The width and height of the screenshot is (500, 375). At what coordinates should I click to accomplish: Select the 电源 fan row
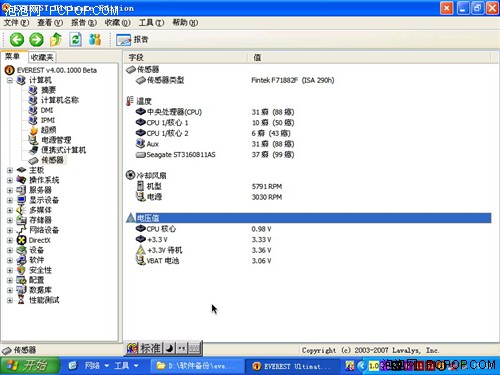(308, 197)
